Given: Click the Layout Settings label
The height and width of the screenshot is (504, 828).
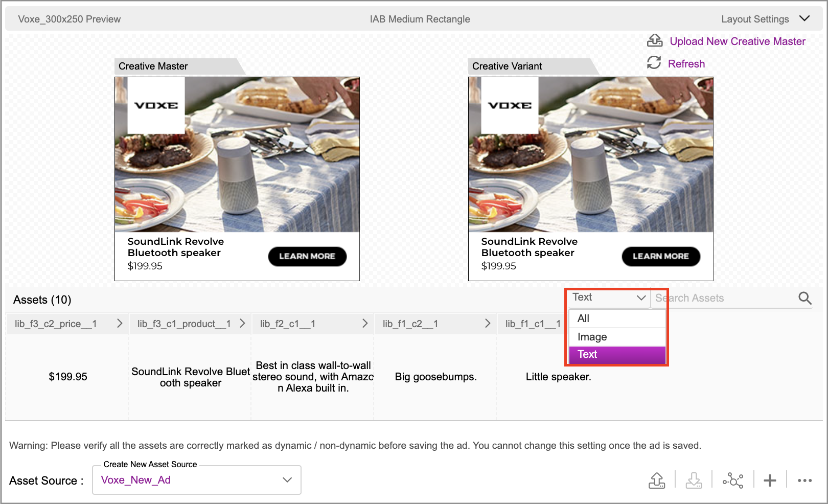Looking at the screenshot, I should 755,19.
